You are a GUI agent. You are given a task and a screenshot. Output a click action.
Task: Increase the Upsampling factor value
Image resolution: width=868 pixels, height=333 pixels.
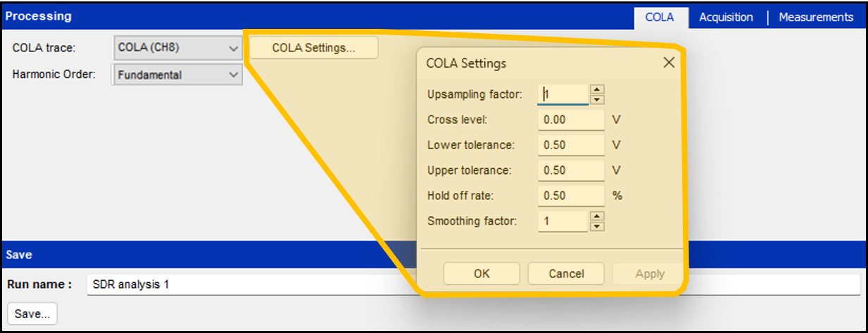597,89
